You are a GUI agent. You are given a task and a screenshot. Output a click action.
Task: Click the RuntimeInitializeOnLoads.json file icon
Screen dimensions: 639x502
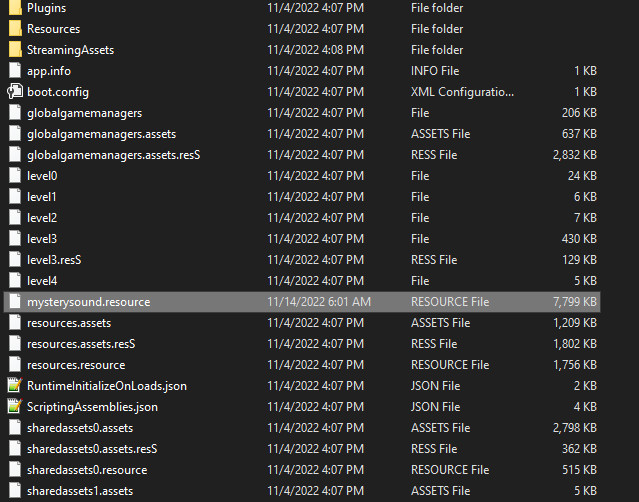tap(14, 386)
